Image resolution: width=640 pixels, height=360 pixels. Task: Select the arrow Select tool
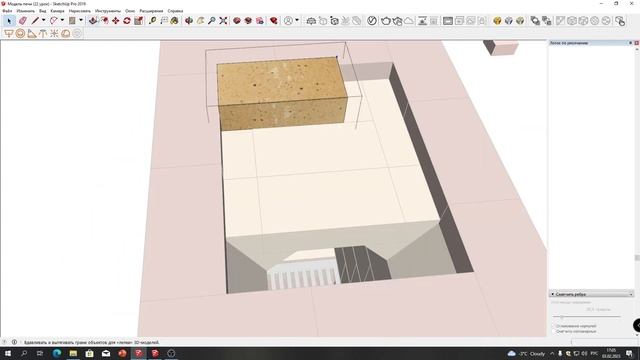pos(9,20)
